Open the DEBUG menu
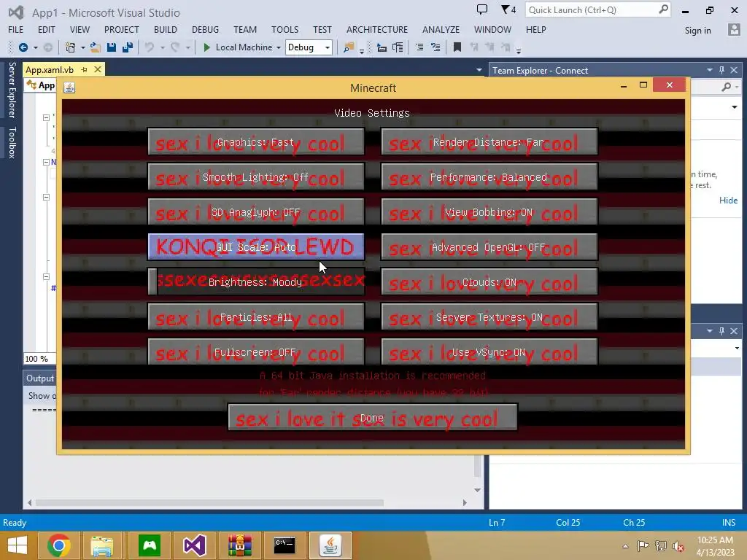Viewport: 747px width, 560px height. coord(205,29)
